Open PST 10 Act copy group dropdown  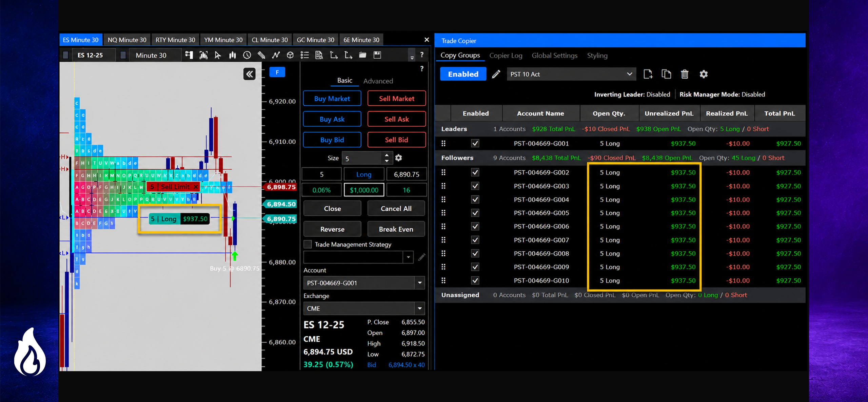coord(571,74)
